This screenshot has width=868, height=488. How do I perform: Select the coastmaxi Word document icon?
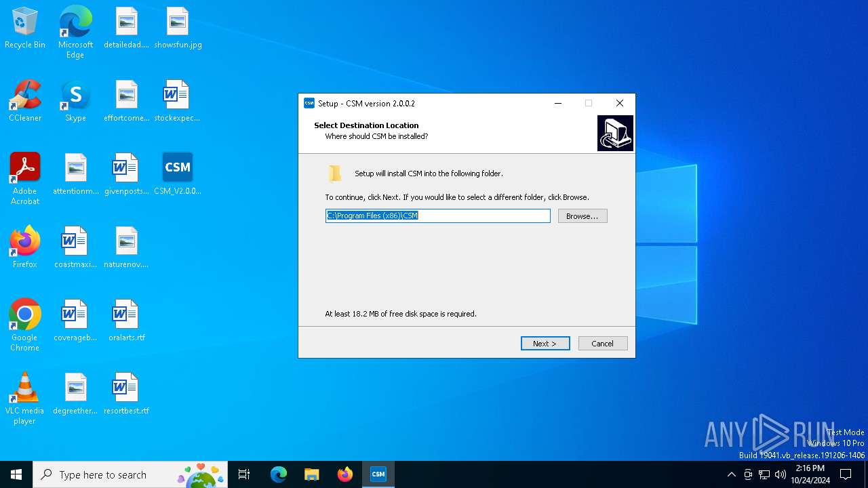(75, 247)
